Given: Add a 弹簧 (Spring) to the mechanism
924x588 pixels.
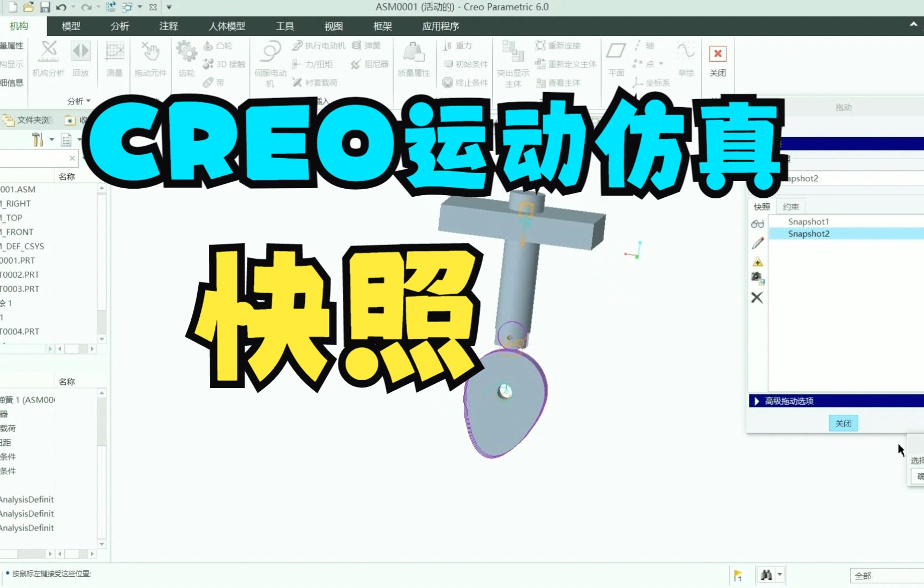Looking at the screenshot, I should pyautogui.click(x=369, y=45).
